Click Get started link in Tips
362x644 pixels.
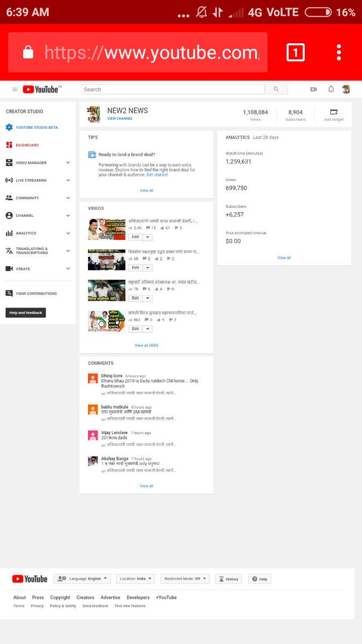[x=157, y=174]
